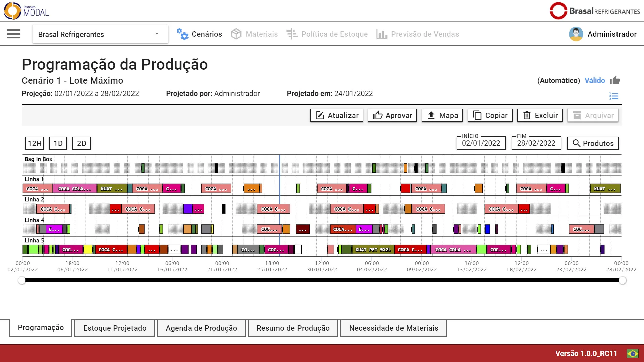Select the Brazil flag language icon
Image resolution: width=644 pixels, height=362 pixels.
[633, 353]
